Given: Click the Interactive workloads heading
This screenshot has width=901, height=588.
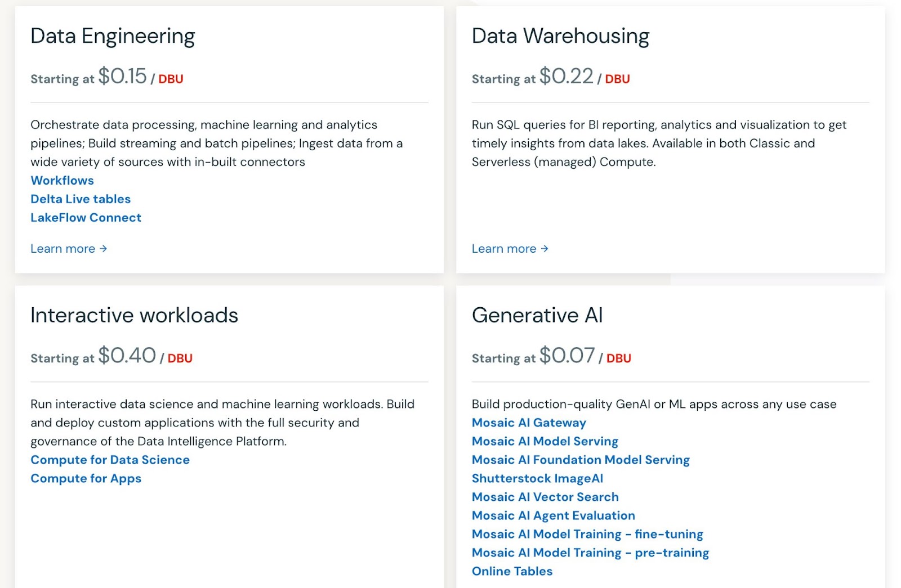Looking at the screenshot, I should (x=134, y=316).
